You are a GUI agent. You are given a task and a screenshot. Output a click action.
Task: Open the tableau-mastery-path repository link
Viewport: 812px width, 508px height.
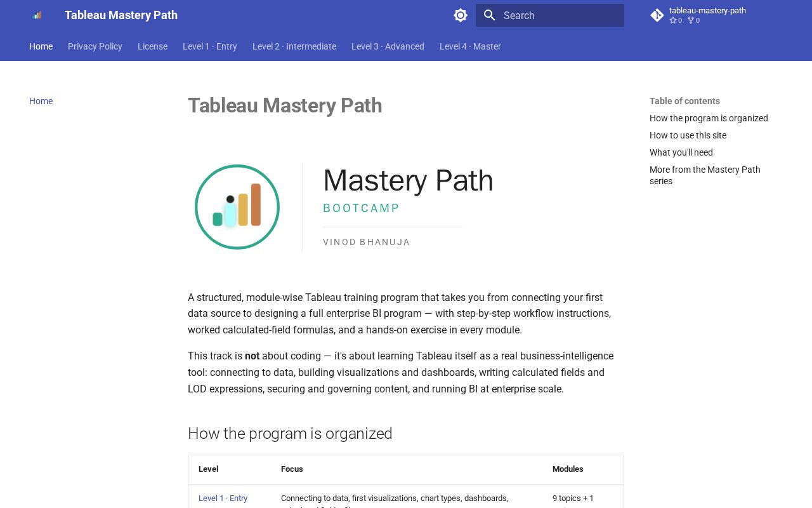click(x=707, y=15)
